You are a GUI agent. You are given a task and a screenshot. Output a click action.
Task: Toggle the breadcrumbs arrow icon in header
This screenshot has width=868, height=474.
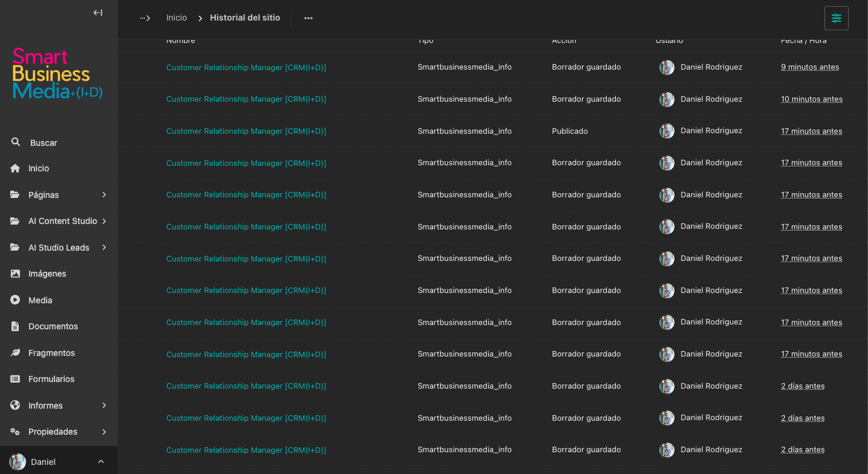145,18
